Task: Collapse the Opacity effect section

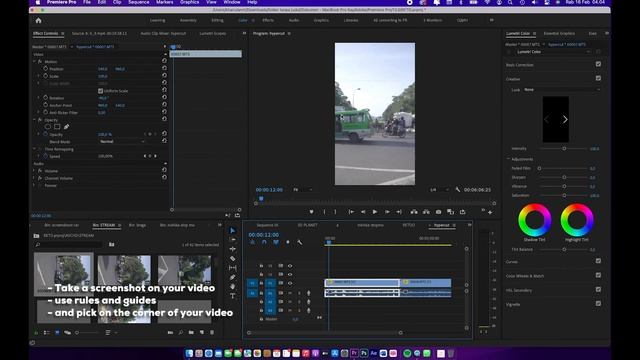Action: [34, 120]
